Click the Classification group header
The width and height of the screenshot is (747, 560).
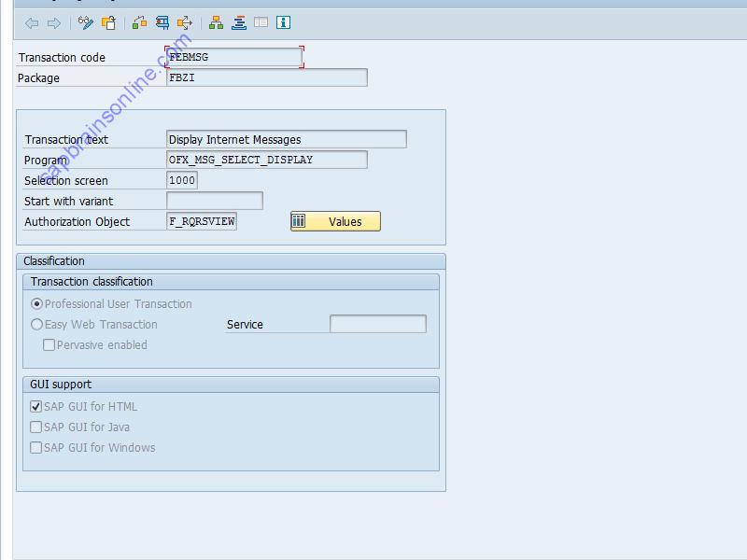[x=231, y=261]
